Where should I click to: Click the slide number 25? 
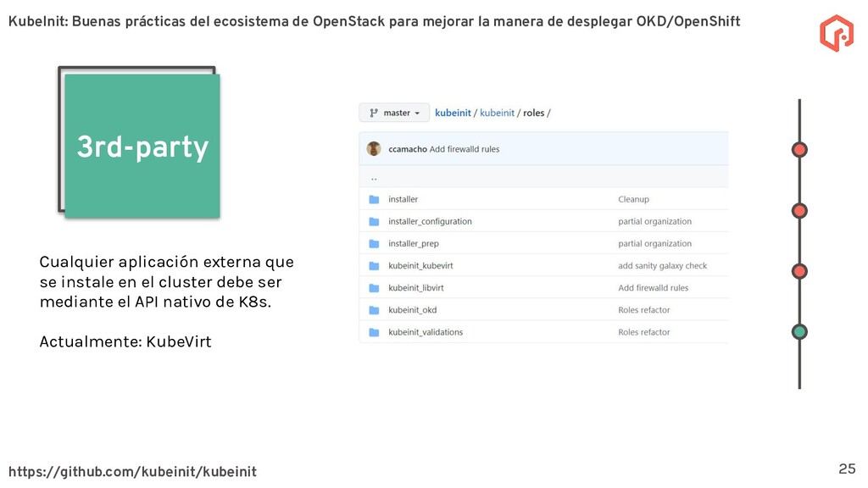pyautogui.click(x=847, y=469)
